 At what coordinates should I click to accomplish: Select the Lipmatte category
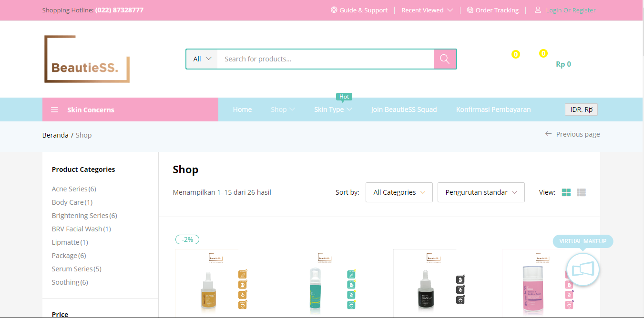(66, 242)
